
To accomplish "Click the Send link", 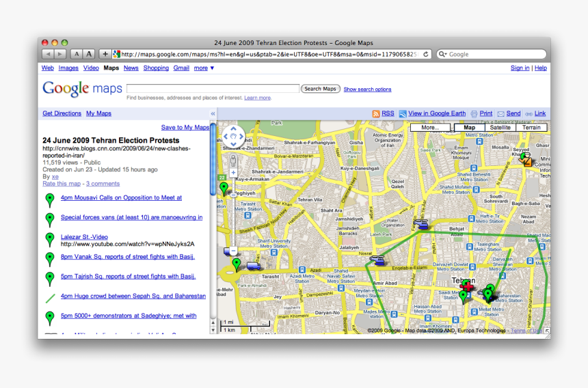I will 513,113.
